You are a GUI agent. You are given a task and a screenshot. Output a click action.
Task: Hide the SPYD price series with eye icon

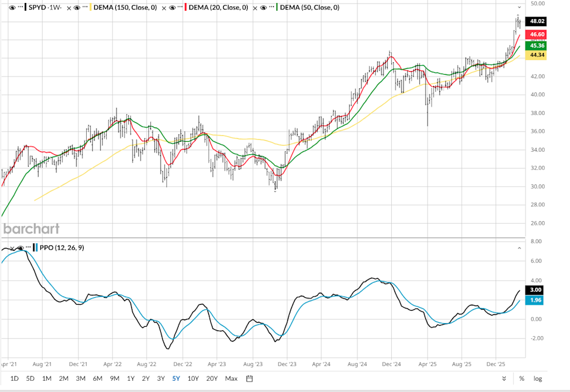click(12, 8)
